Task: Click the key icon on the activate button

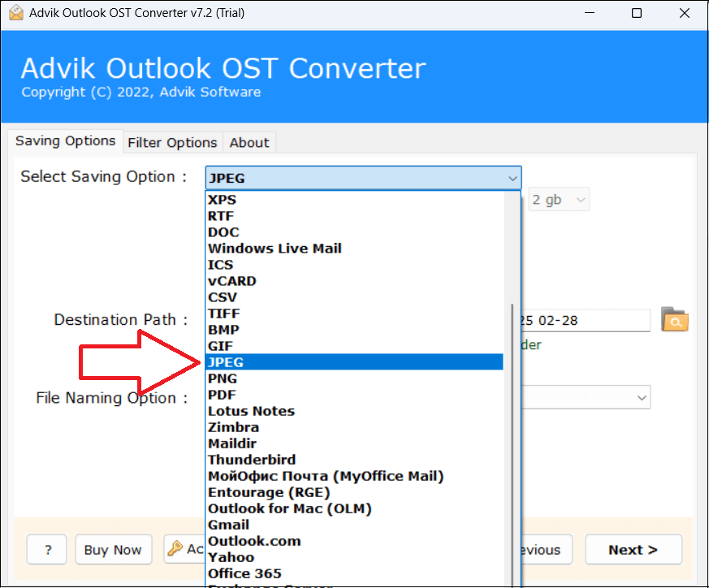Action: [175, 549]
